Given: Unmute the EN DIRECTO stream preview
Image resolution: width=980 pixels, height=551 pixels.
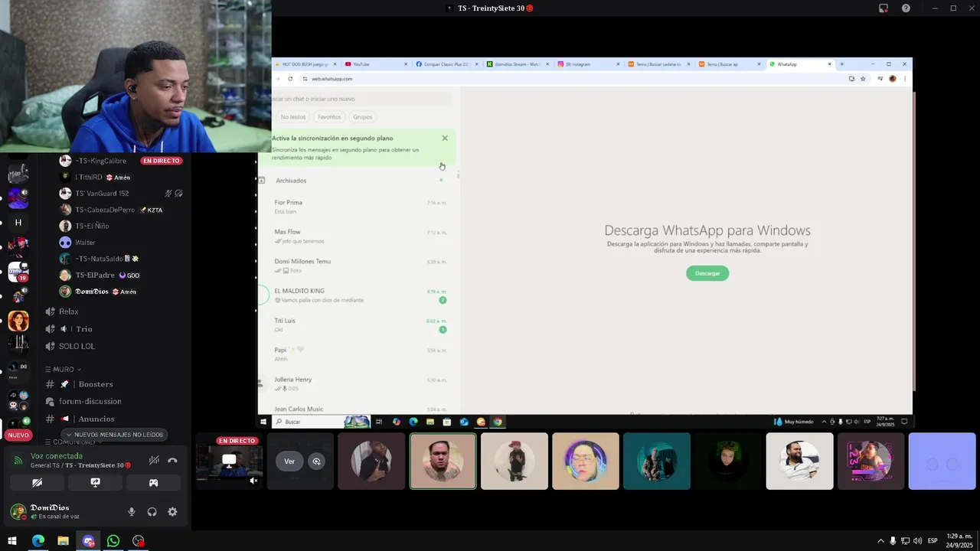Looking at the screenshot, I should coord(253,481).
